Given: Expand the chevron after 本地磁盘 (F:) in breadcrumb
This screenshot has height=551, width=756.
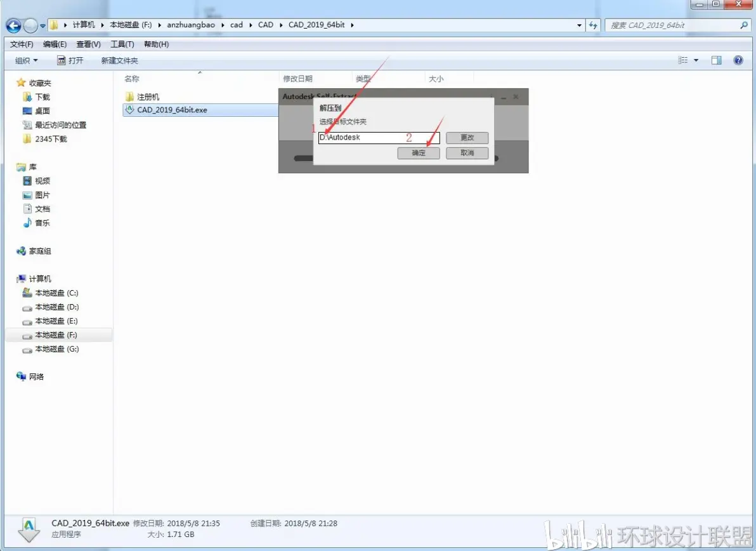Looking at the screenshot, I should pos(160,25).
